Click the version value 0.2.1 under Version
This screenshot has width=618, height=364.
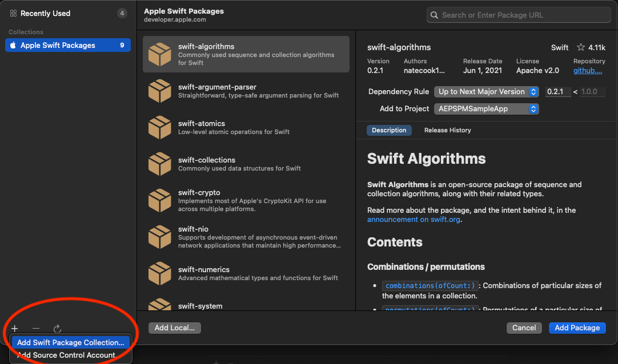pyautogui.click(x=375, y=71)
